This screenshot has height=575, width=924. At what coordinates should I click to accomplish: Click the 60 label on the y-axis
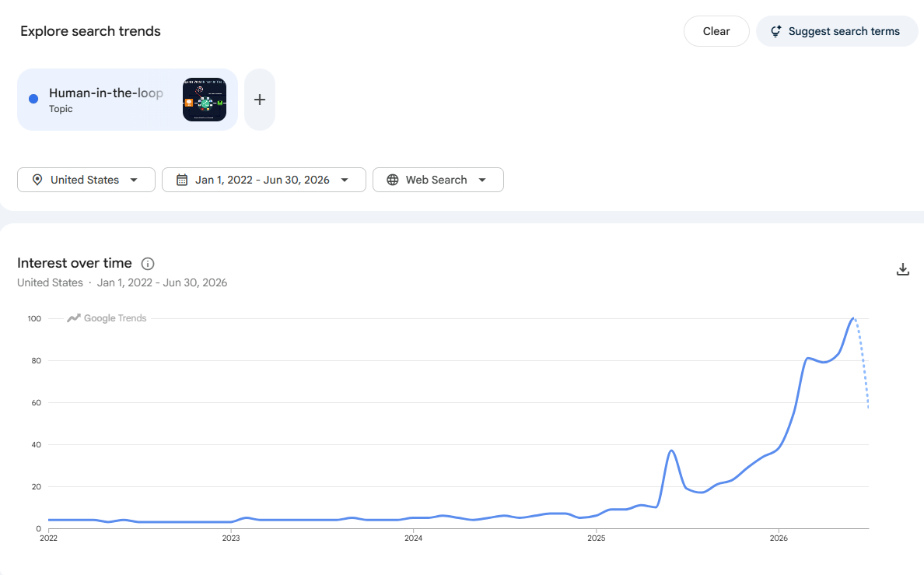[37, 403]
